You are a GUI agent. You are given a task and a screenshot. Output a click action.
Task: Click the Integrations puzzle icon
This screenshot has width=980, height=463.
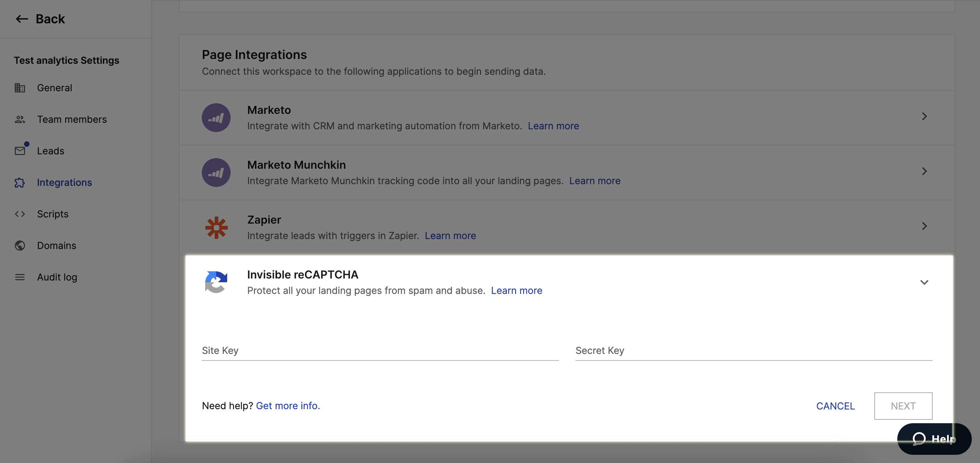click(20, 182)
